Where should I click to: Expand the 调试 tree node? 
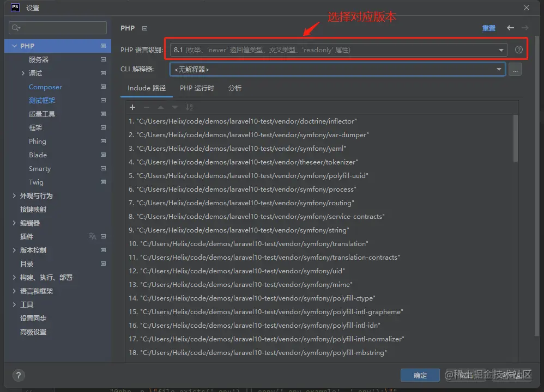point(23,73)
